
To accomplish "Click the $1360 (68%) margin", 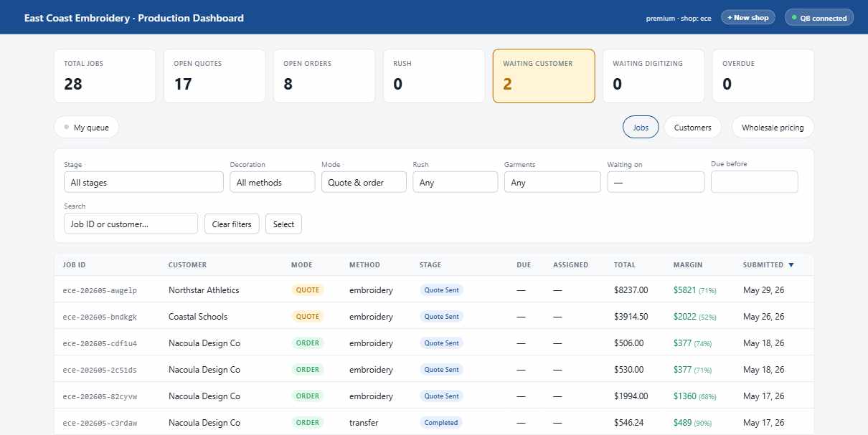I will coord(695,396).
